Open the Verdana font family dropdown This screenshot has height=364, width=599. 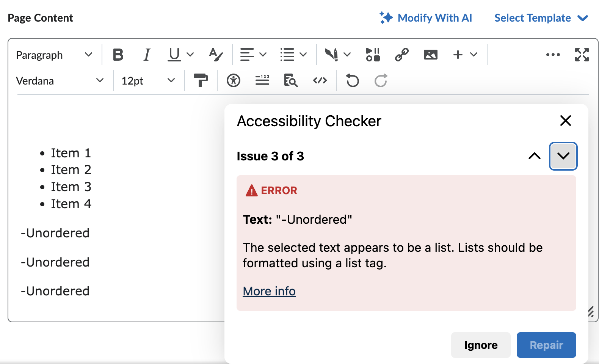[x=60, y=81]
